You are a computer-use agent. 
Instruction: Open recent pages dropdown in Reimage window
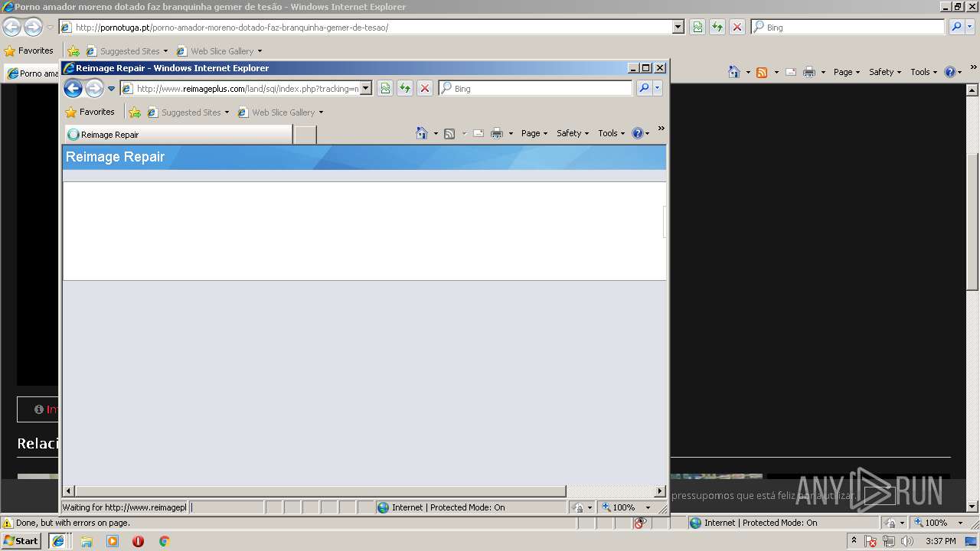click(111, 89)
